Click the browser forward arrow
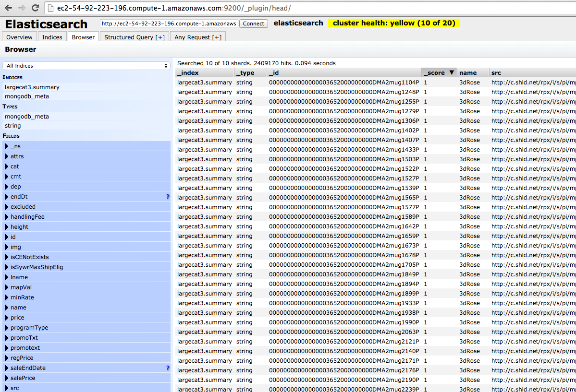Image resolution: width=576 pixels, height=392 pixels. 22,8
